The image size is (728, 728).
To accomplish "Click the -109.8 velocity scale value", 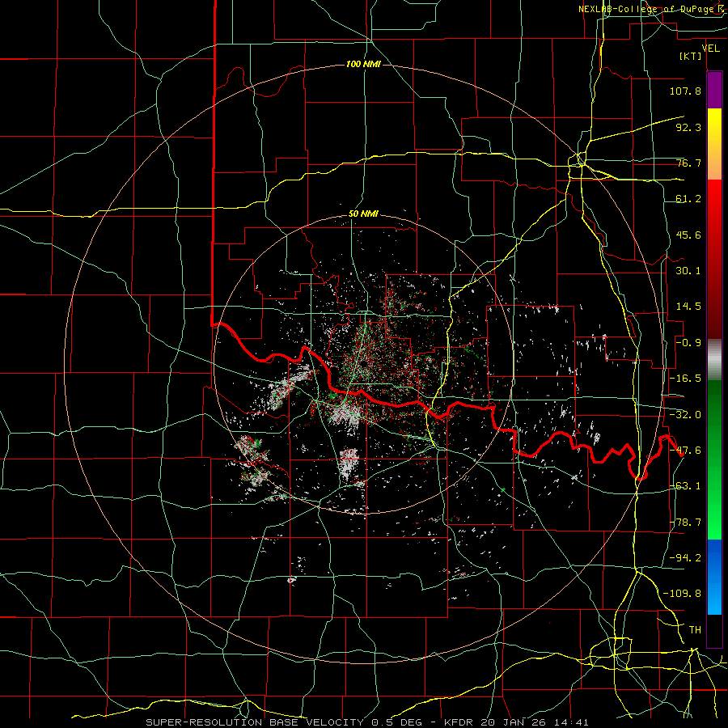I will tap(682, 594).
